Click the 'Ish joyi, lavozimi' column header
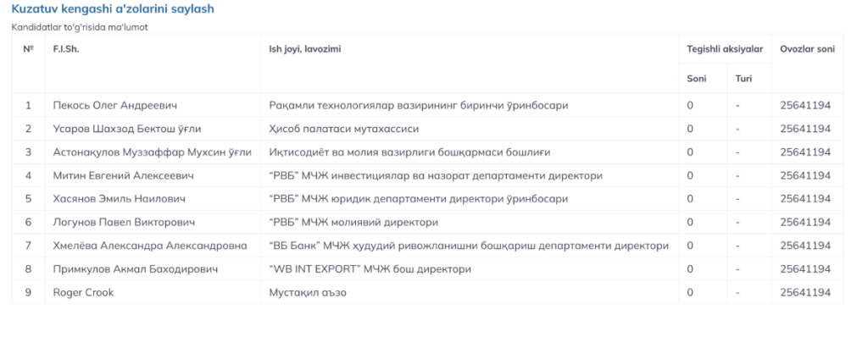The width and height of the screenshot is (868, 337). pos(305,49)
